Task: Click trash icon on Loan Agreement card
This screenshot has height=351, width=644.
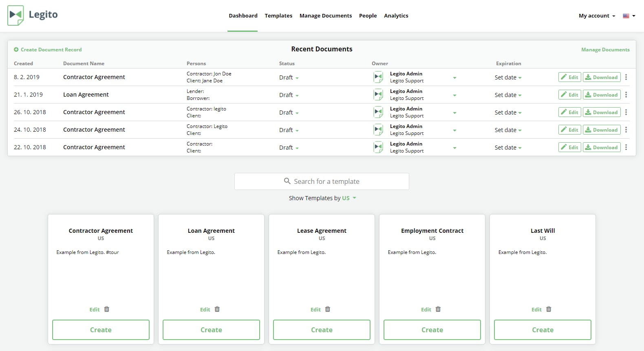Action: [217, 309]
